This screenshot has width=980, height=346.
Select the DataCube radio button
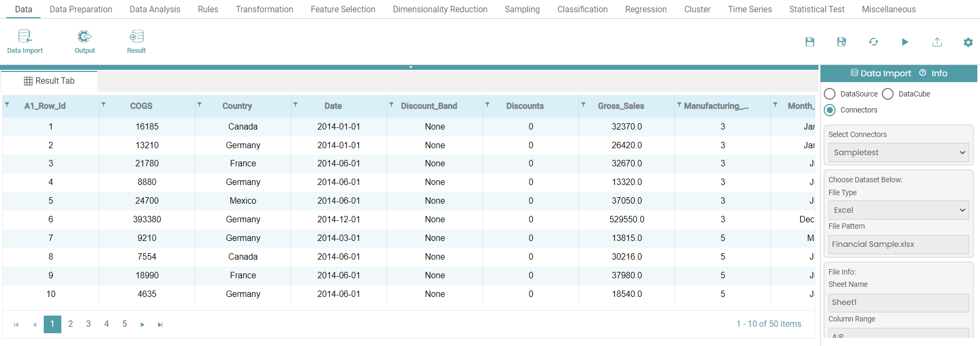tap(888, 94)
